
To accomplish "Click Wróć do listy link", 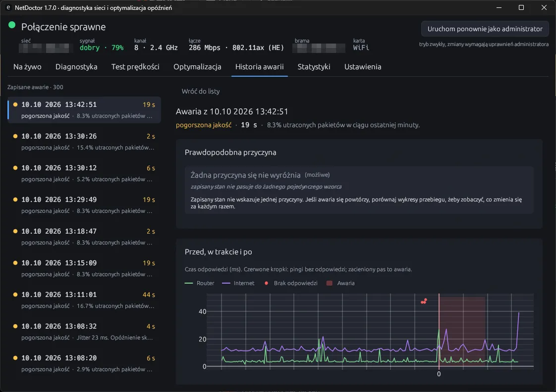I will (x=200, y=91).
